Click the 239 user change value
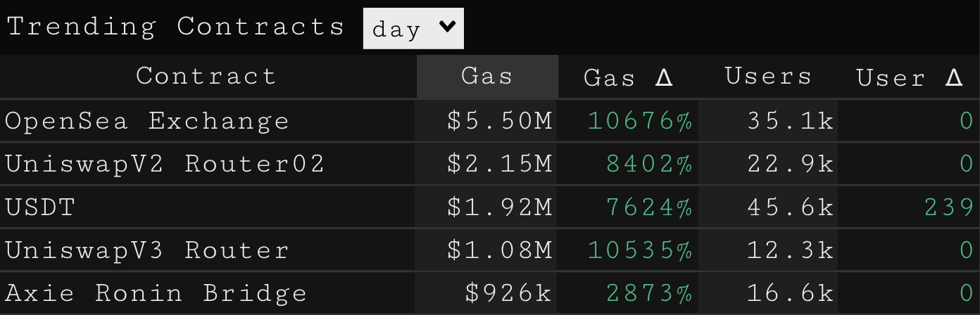This screenshot has width=980, height=315. click(949, 207)
